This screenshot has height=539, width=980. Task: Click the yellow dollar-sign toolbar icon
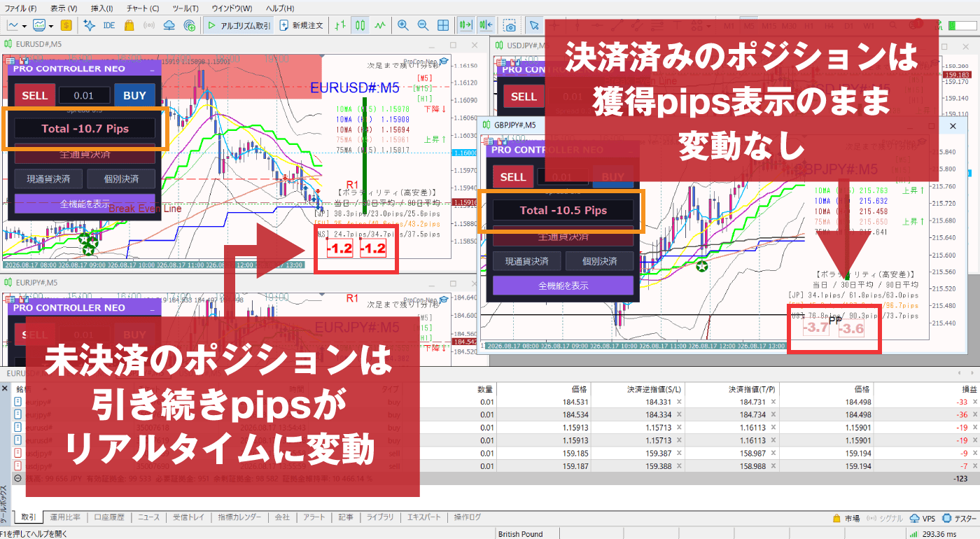(66, 25)
